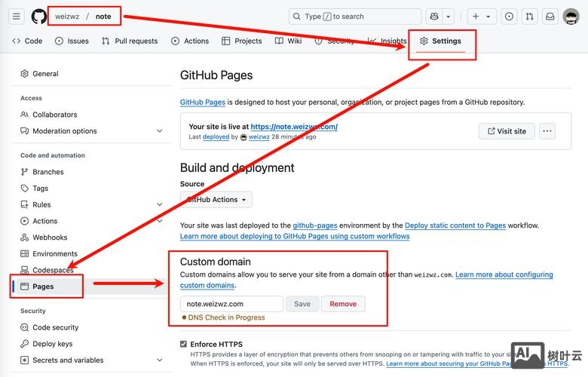This screenshot has width=588, height=377.
Task: Switch to the Wiki tab
Action: click(x=288, y=41)
